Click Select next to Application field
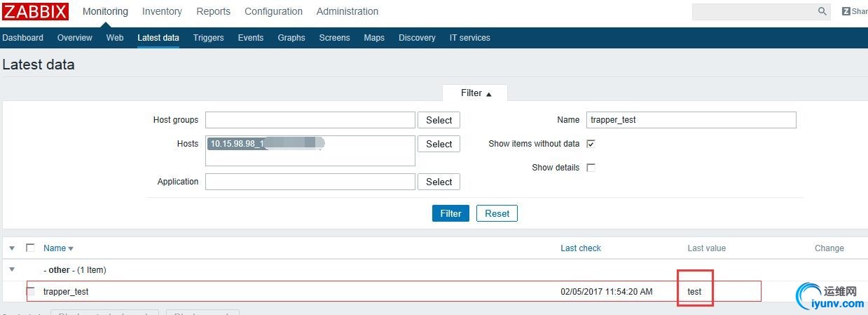This screenshot has height=315, width=868. [439, 182]
